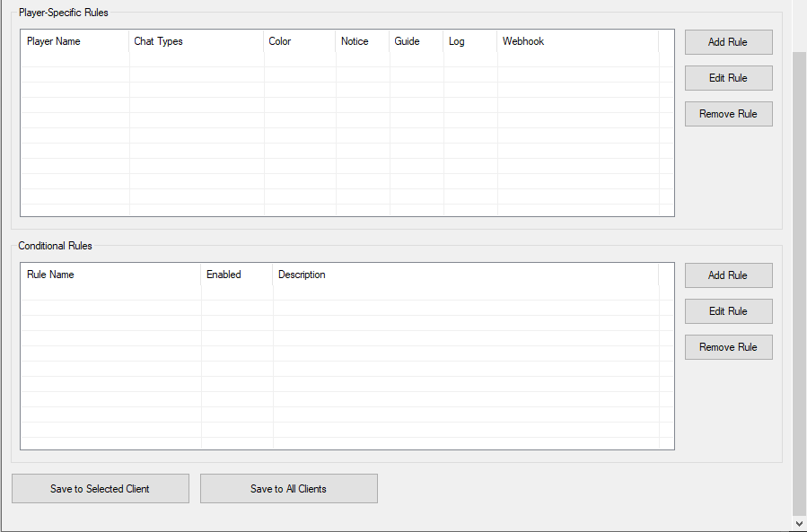Click the Save to Selected Client button
The width and height of the screenshot is (807, 532).
click(x=100, y=488)
